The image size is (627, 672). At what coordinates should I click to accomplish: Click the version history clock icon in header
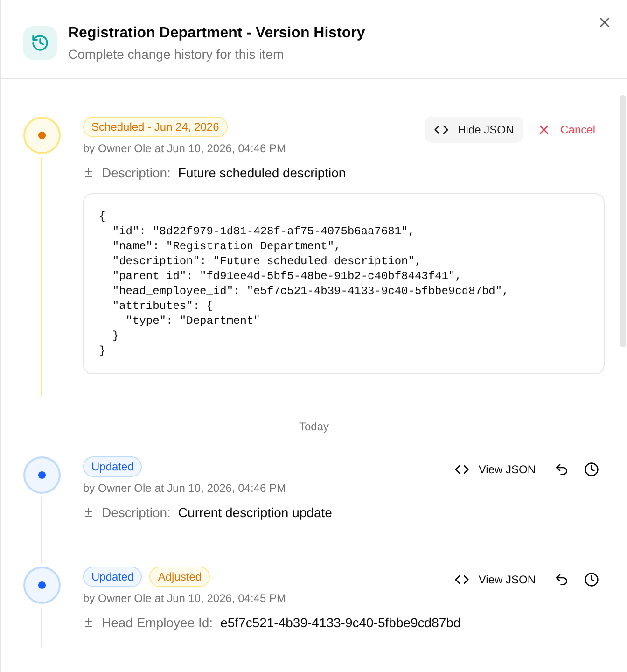40,43
